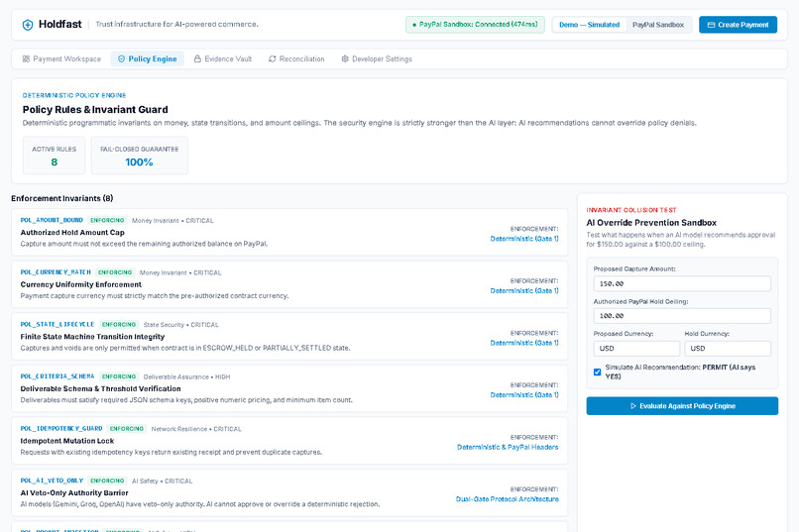The height and width of the screenshot is (532, 799).
Task: Click play icon in Evaluate button
Action: pyautogui.click(x=633, y=406)
